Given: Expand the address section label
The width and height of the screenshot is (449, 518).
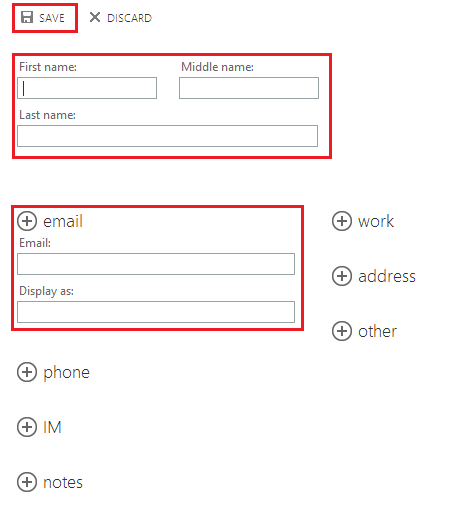Looking at the screenshot, I should tap(387, 276).
